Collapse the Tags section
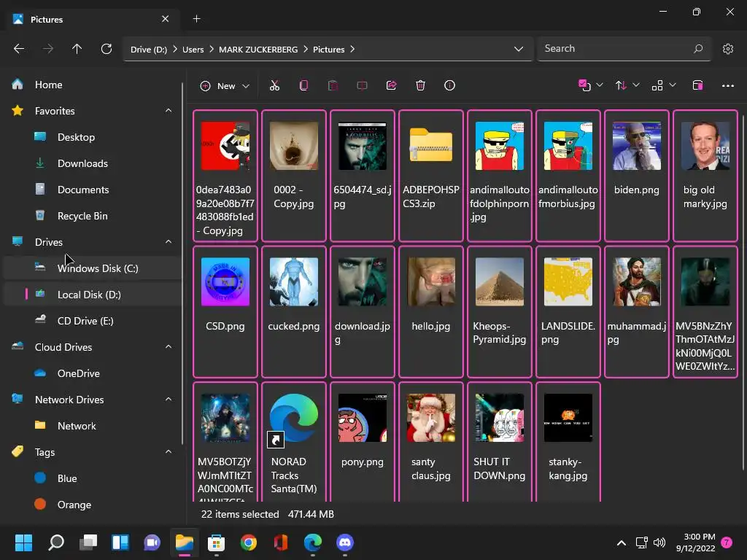 [x=169, y=451]
